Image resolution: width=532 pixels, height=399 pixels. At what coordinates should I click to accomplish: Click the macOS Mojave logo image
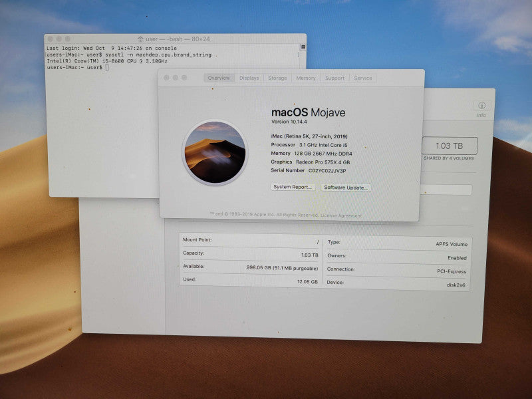pos(215,153)
